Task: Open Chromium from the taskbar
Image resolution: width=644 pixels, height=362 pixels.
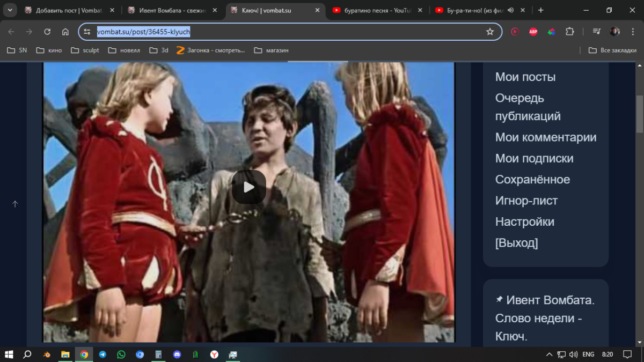Action: coord(140,354)
